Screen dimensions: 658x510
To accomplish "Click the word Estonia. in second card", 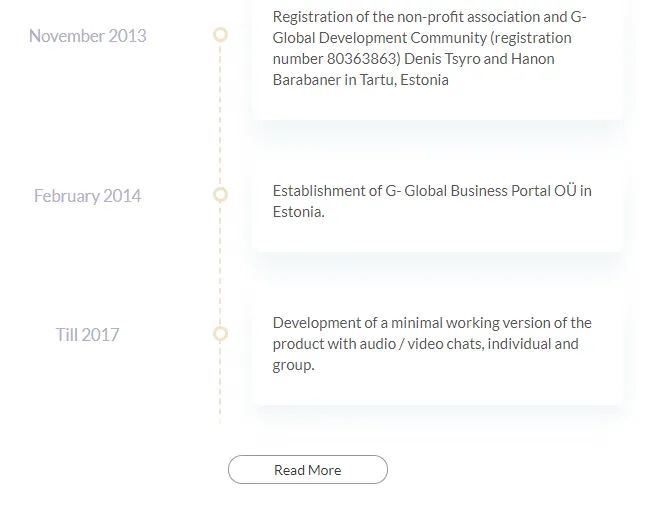I will click(298, 212).
